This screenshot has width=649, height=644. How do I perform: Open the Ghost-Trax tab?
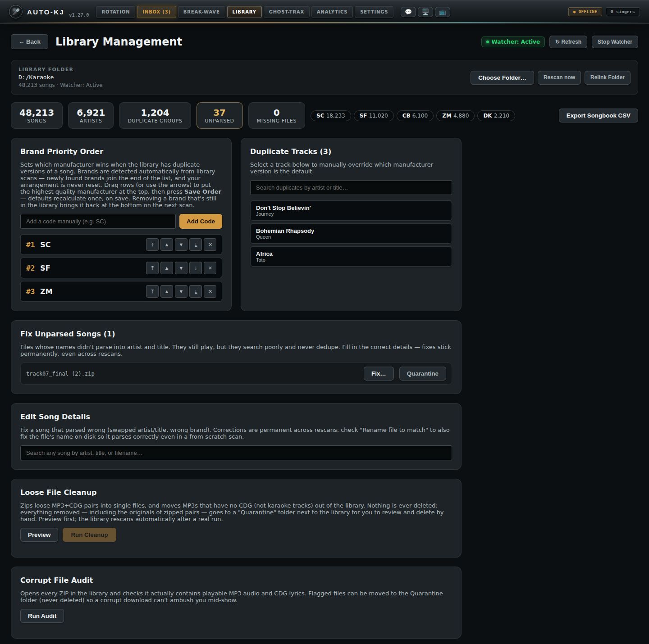coord(287,12)
